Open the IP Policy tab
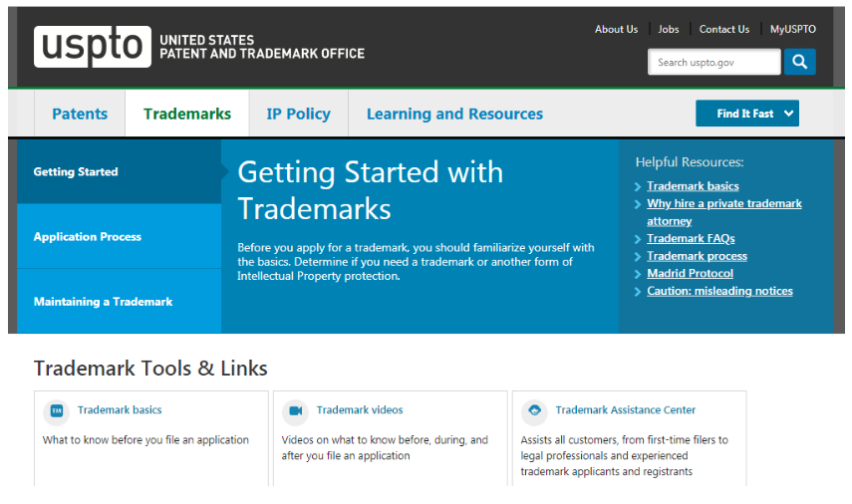The width and height of the screenshot is (852, 504). click(x=298, y=114)
